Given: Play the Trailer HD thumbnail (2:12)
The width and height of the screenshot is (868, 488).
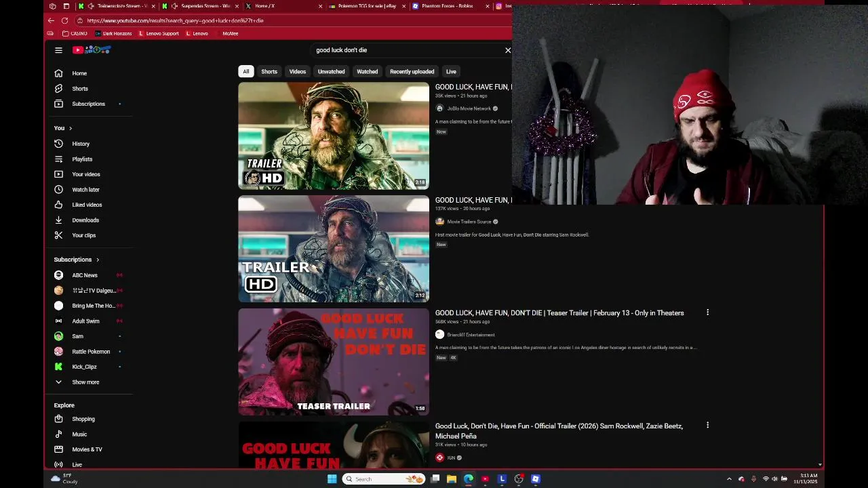Looking at the screenshot, I should pyautogui.click(x=334, y=249).
